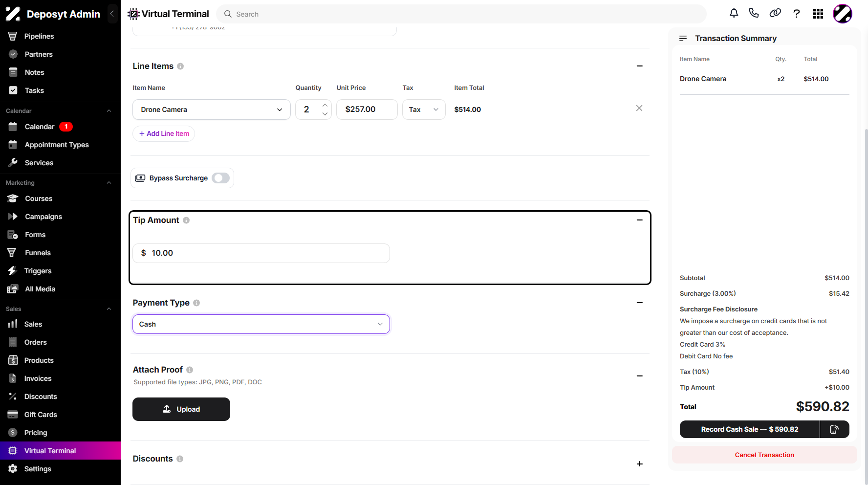Collapse the Sales sidebar group
Screen dimensions: 868x485
pos(109,309)
